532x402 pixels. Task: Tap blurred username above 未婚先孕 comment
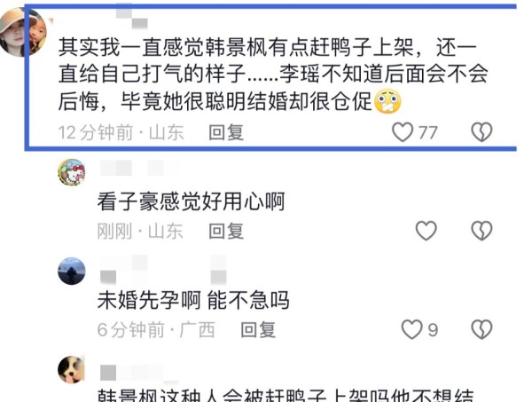coord(163,270)
